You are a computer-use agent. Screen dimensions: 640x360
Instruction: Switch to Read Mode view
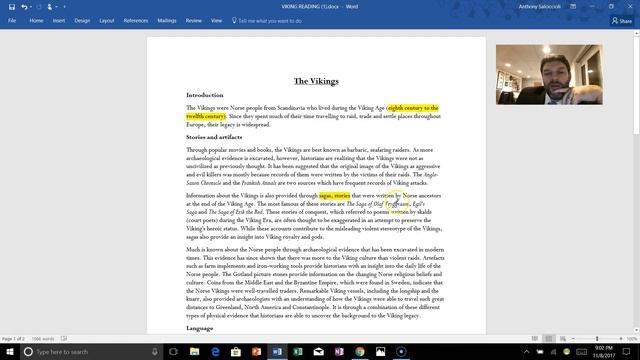(535, 338)
